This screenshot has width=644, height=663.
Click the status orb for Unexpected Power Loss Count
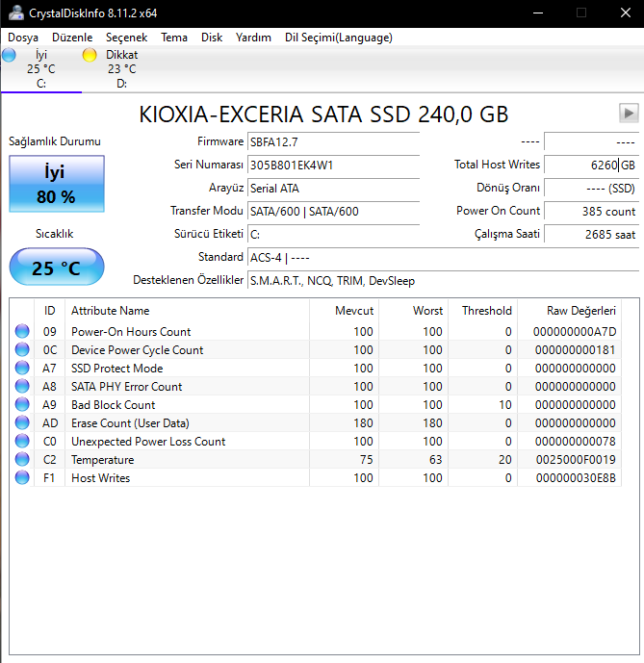(x=22, y=441)
